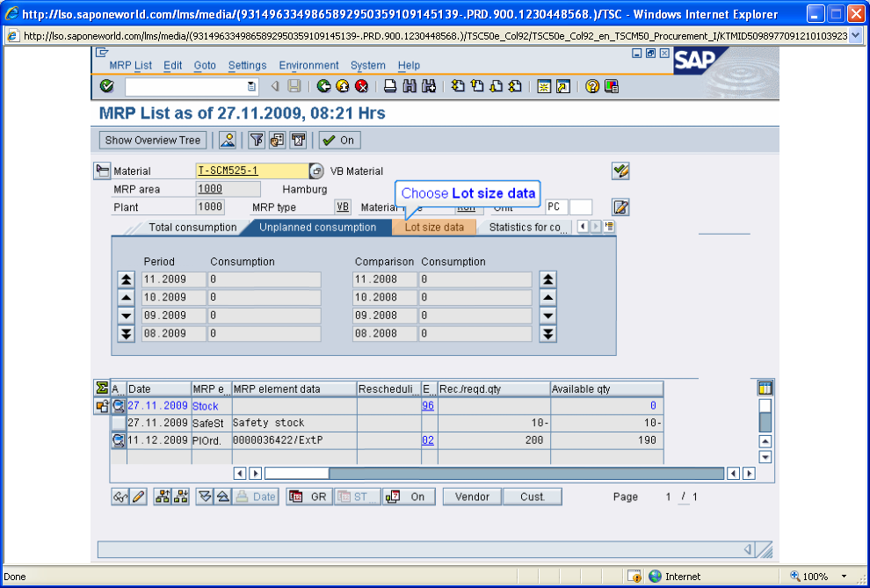870x588 pixels.
Task: Open the MRP List menu
Action: pyautogui.click(x=130, y=65)
